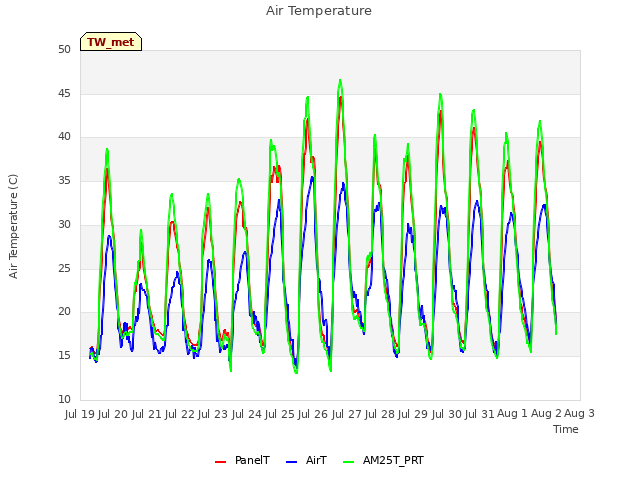Click the Jul 25 x-axis tick label

(280, 414)
